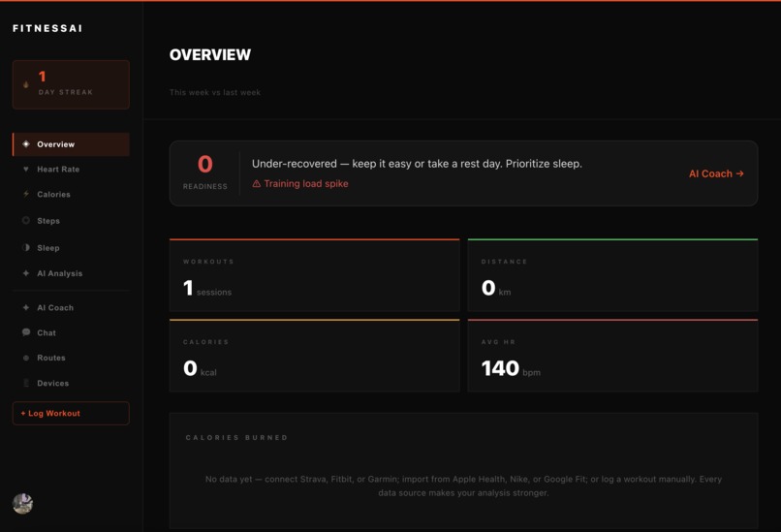Go to Heart Rate page
The height and width of the screenshot is (532, 781).
pos(71,170)
